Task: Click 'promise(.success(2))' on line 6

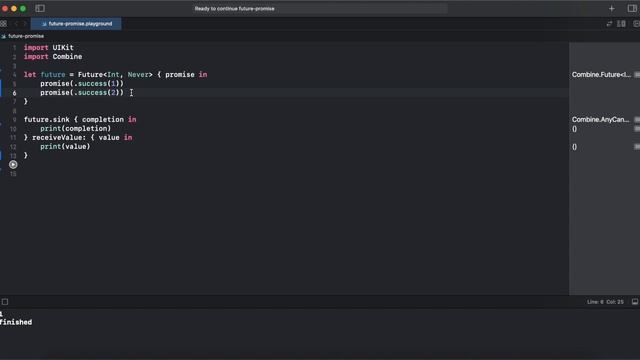Action: 82,93
